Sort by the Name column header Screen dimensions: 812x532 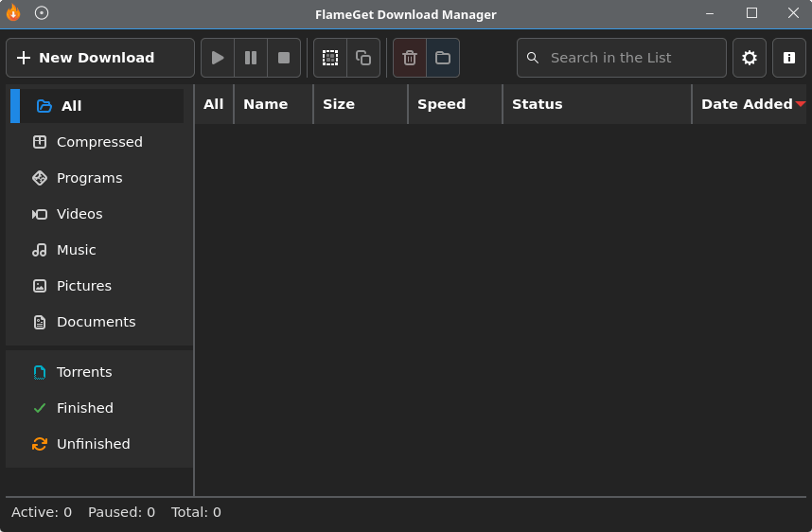tap(274, 104)
